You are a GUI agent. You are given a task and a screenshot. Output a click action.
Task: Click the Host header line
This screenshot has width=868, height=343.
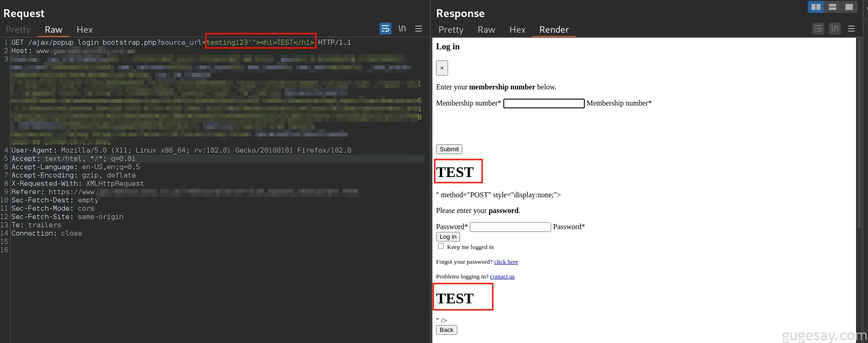73,51
